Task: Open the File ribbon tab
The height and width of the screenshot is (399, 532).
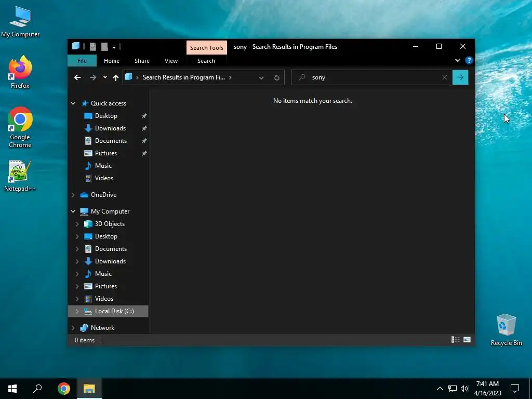Action: point(82,61)
